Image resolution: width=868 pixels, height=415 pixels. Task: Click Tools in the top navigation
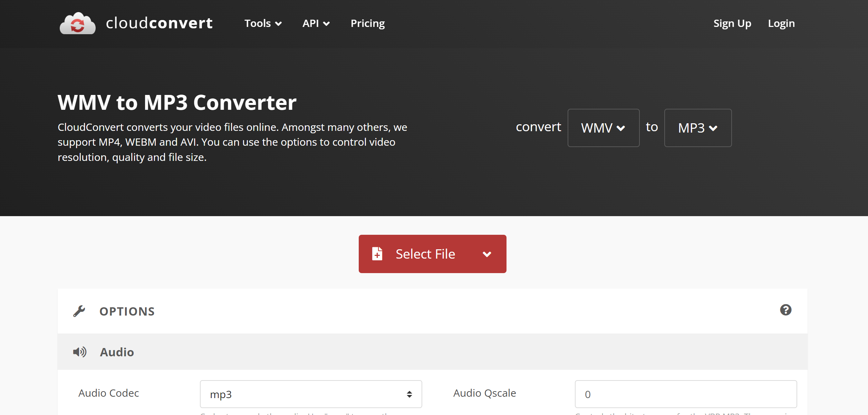[x=258, y=23]
